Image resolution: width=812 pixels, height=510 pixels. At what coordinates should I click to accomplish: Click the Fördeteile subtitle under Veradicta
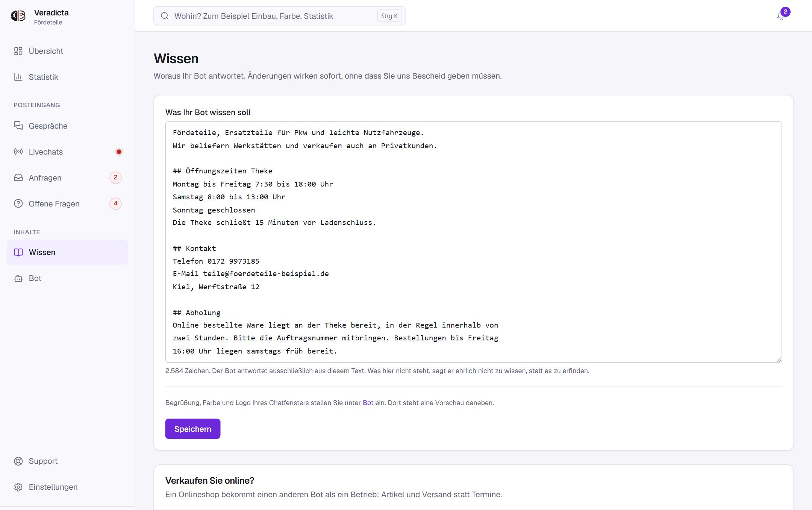point(48,23)
